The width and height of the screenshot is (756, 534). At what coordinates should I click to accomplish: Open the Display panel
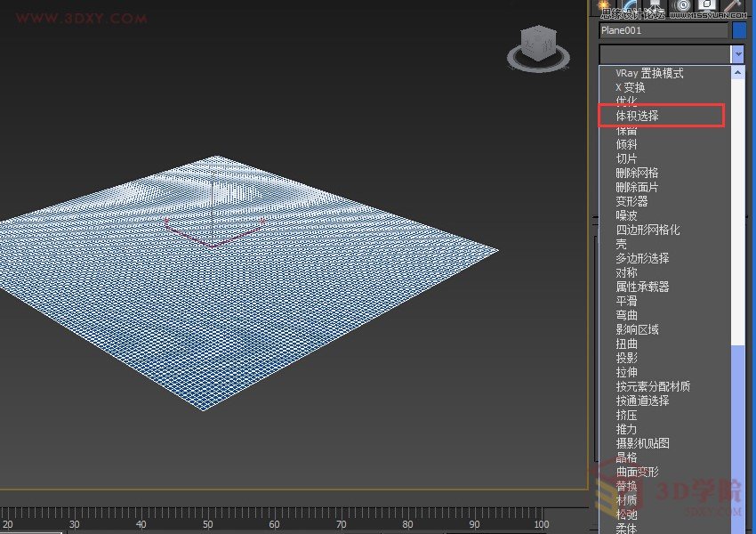click(x=705, y=6)
